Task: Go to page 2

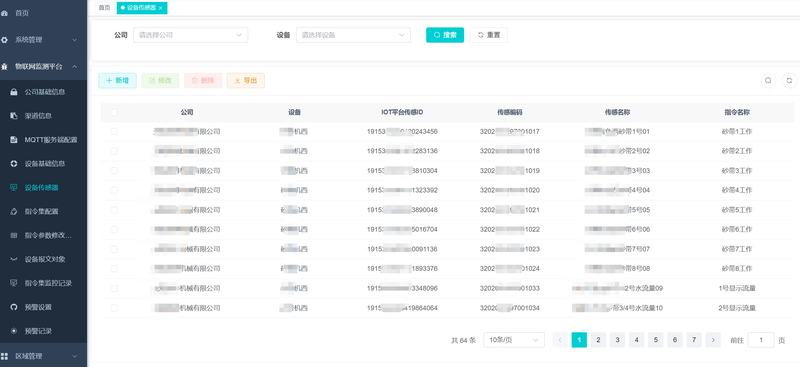Action: tap(598, 340)
